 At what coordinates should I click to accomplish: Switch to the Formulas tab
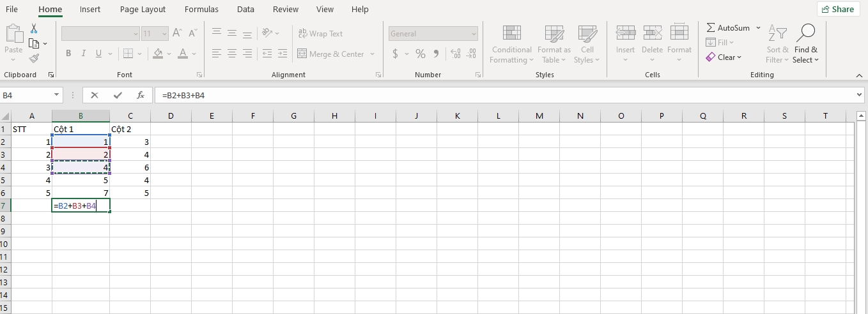point(201,9)
